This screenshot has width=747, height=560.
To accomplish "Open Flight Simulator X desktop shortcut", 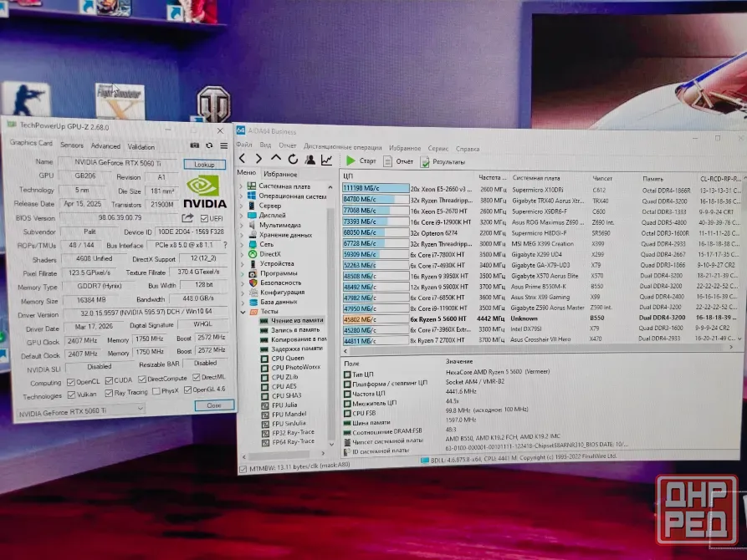I will [x=120, y=101].
